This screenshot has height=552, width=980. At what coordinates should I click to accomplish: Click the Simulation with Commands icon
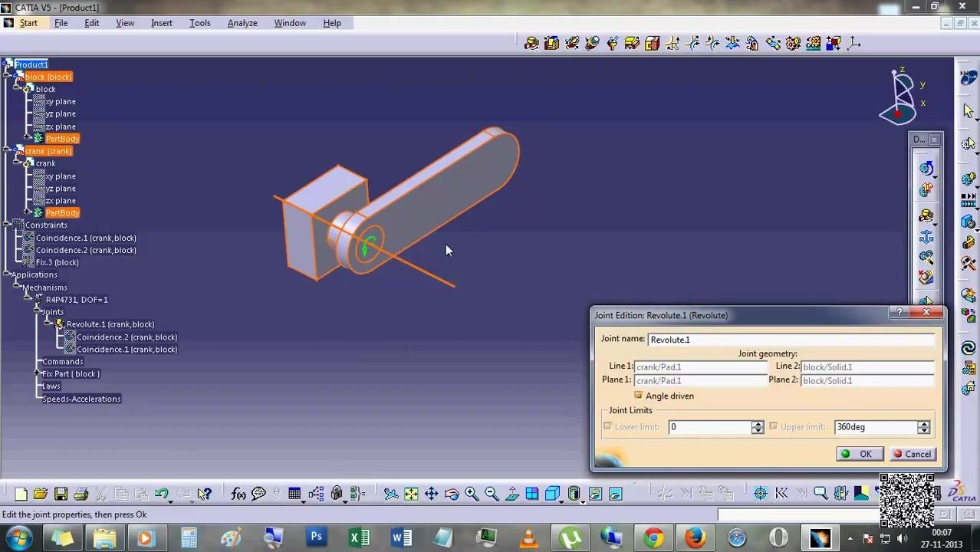pos(926,169)
